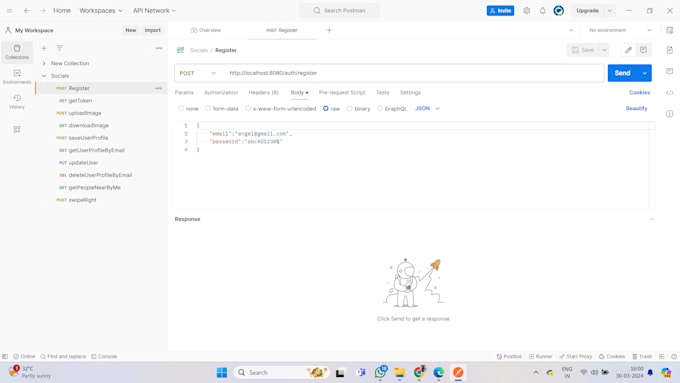This screenshot has width=680, height=383.
Task: Switch to the Settings tab
Action: pyautogui.click(x=410, y=92)
